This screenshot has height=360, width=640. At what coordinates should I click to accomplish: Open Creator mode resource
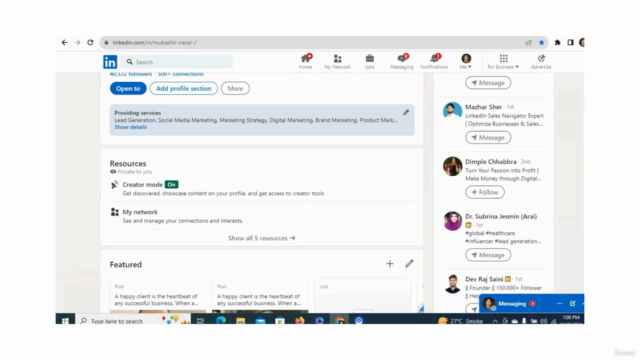click(x=142, y=184)
